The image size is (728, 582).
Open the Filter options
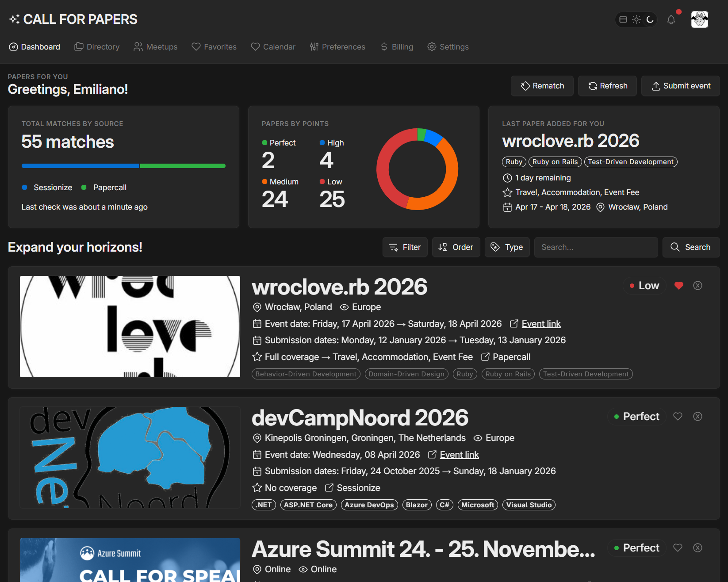(405, 247)
